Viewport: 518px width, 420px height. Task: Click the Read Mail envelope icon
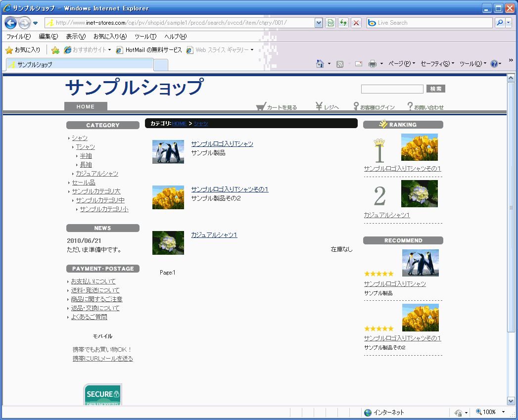358,64
